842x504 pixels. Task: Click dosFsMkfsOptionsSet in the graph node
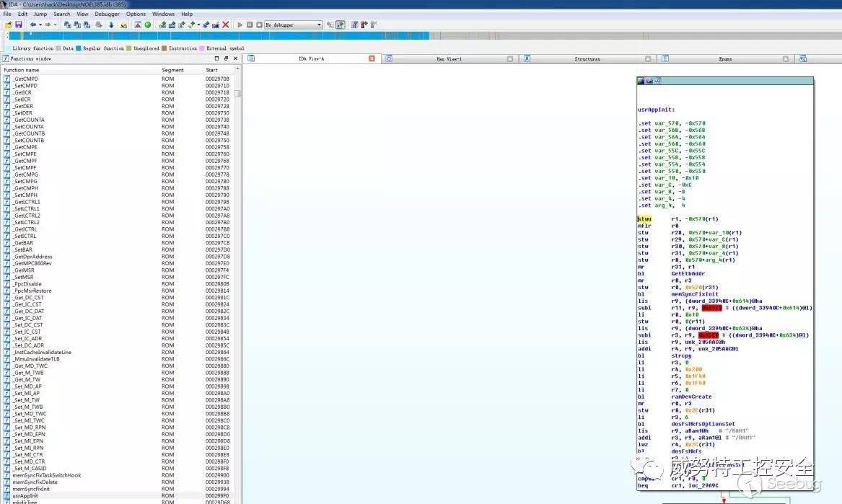(703, 424)
